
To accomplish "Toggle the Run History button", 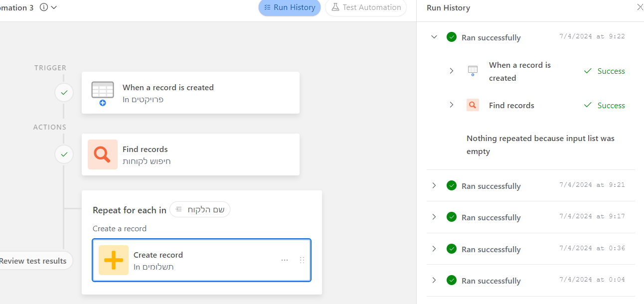I will [x=290, y=7].
